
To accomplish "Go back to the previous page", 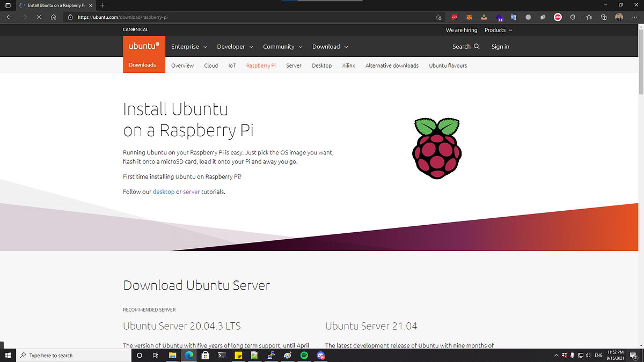I will [10, 17].
